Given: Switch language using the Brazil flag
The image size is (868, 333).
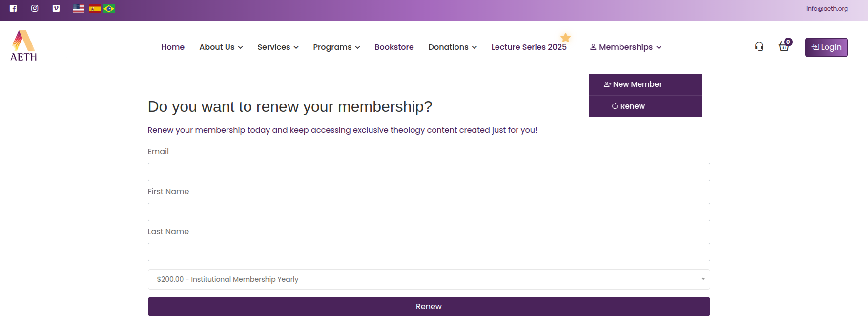Looking at the screenshot, I should click(x=109, y=9).
